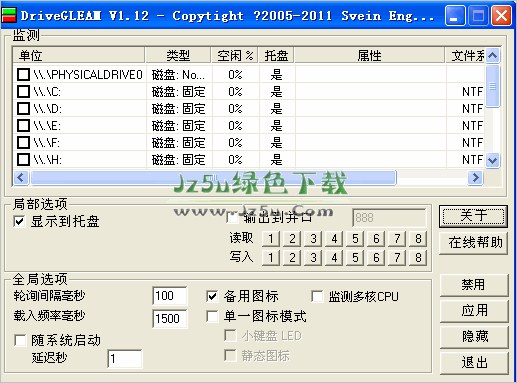Toggle the 备用图标 checkbox
Screen dimensions: 517x383
point(212,296)
